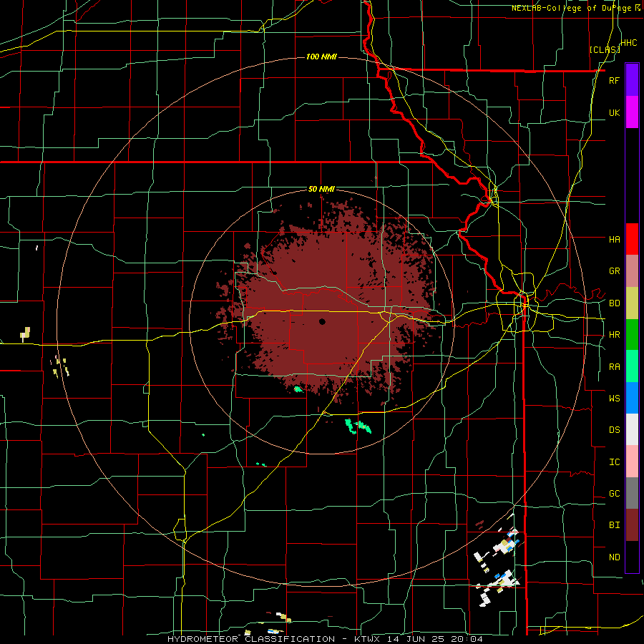
Task: Click the 100 NMI range ring label
Action: 321,57
